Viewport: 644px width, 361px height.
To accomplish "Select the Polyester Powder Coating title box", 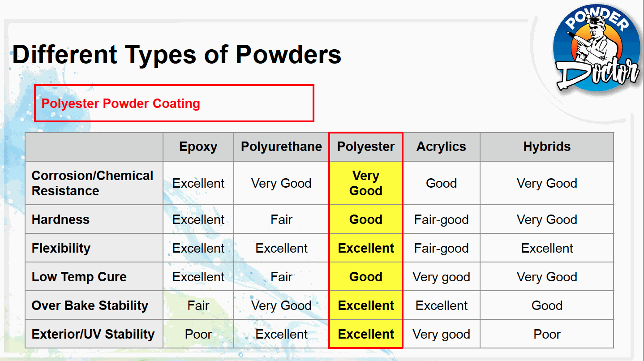I will pos(174,103).
